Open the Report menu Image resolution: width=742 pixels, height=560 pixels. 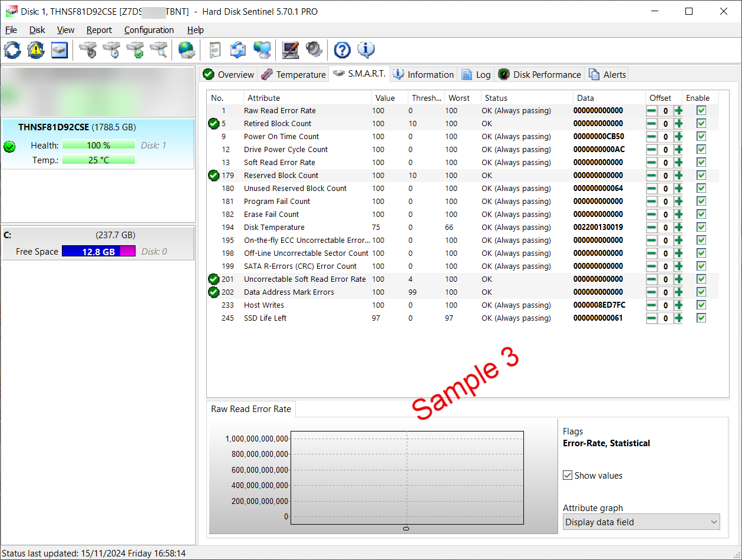pos(99,30)
